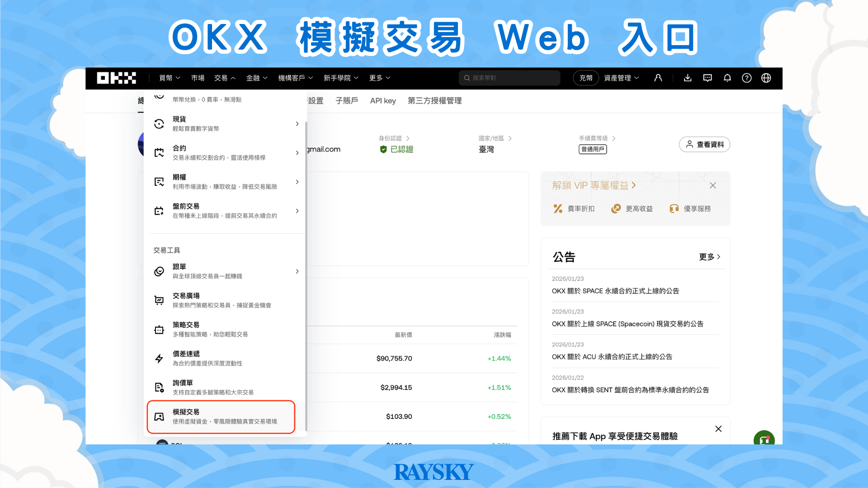The height and width of the screenshot is (488, 868).
Task: Click the 優享服務 headset icon
Action: (x=674, y=209)
